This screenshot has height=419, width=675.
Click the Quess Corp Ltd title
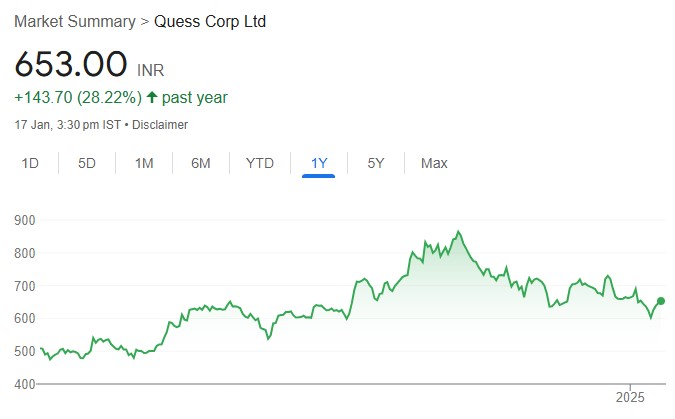pos(210,21)
